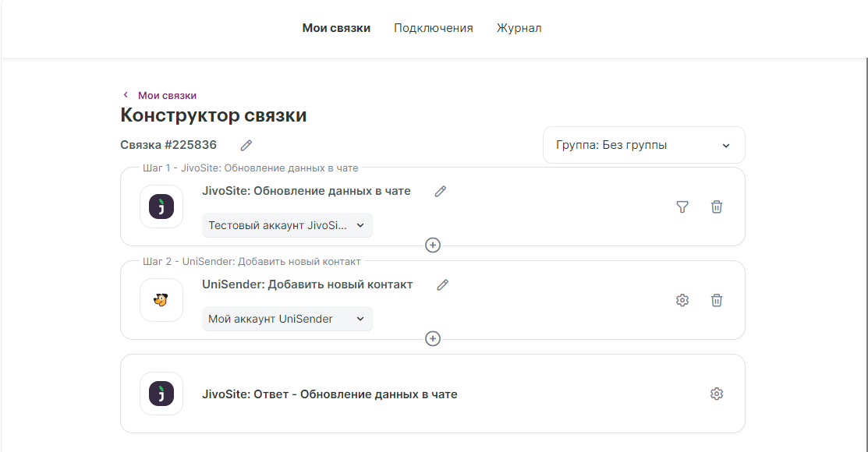Click JivoSite logo in Ответ card

click(161, 394)
